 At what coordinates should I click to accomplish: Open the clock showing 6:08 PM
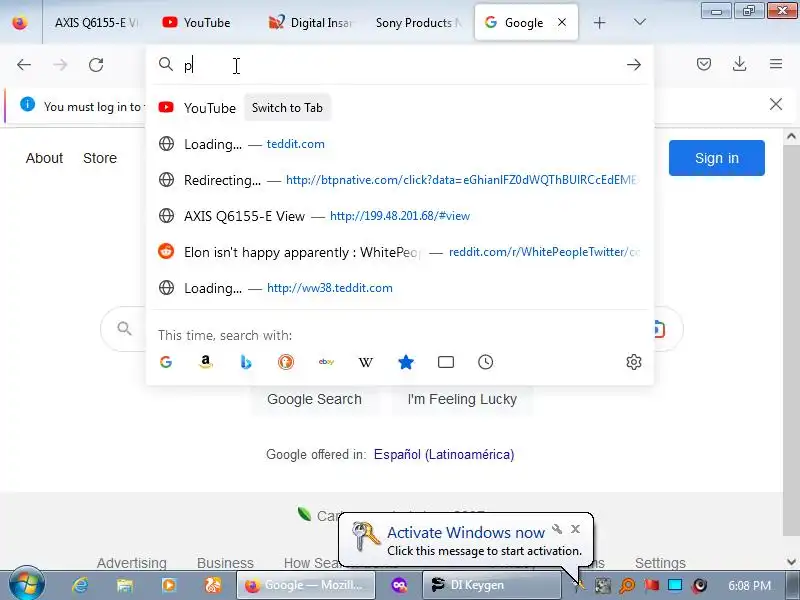click(x=749, y=585)
